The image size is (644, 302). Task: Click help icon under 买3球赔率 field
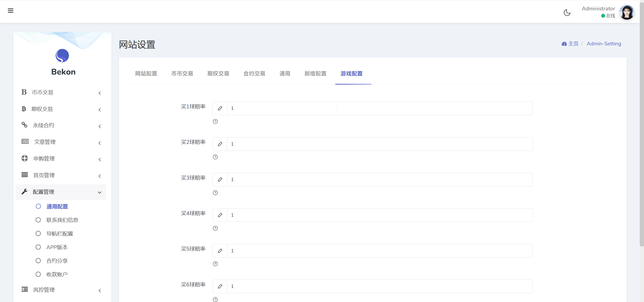(215, 193)
